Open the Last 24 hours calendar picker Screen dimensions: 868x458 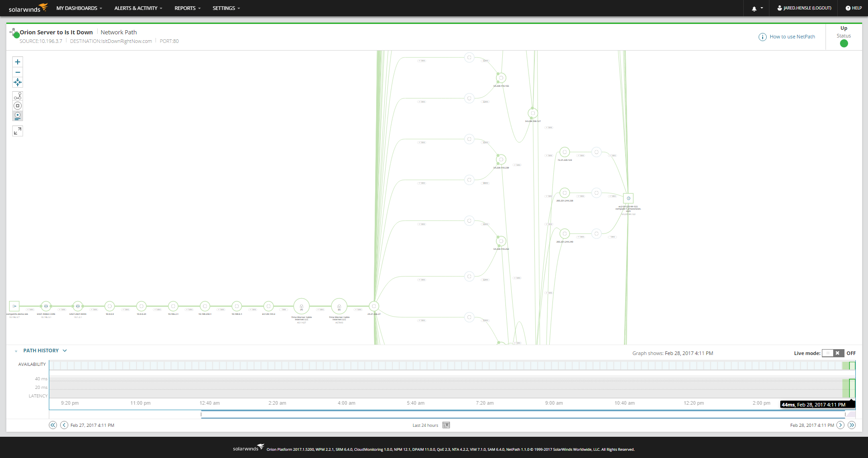coord(446,425)
